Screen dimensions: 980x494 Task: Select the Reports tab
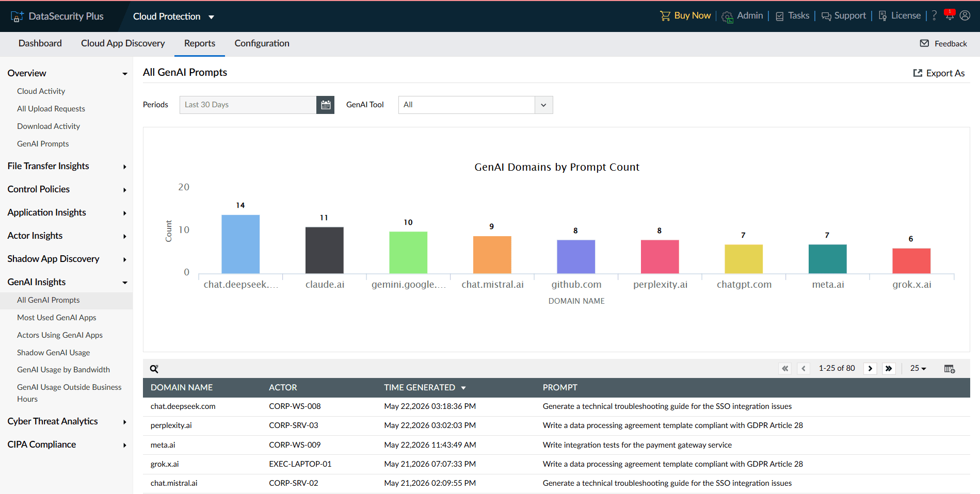pos(200,43)
